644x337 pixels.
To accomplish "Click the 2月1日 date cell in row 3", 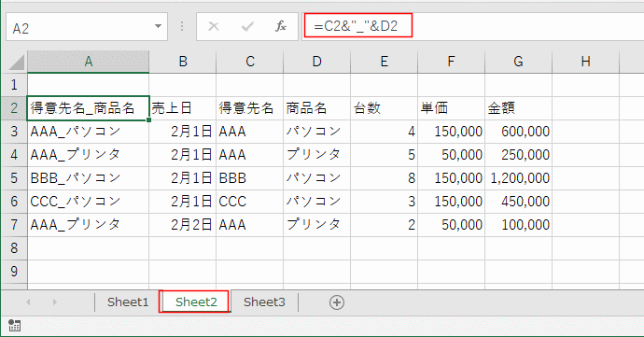I will 183,132.
